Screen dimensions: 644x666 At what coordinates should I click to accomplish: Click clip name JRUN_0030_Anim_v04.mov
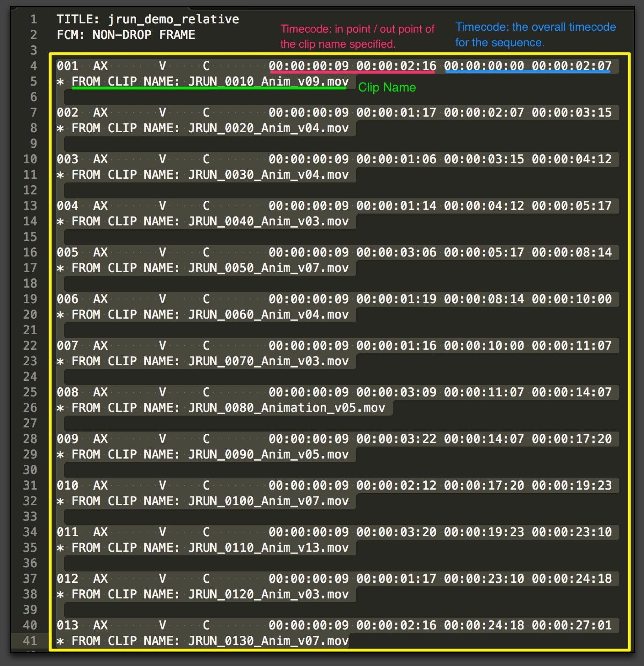click(268, 175)
